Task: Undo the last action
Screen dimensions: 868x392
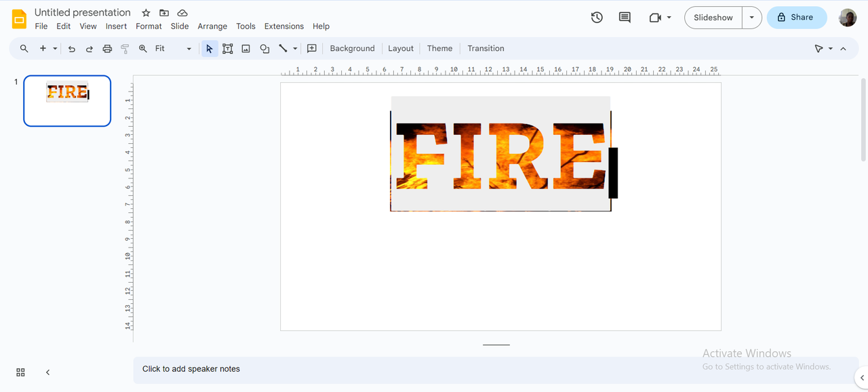Action: [x=71, y=49]
